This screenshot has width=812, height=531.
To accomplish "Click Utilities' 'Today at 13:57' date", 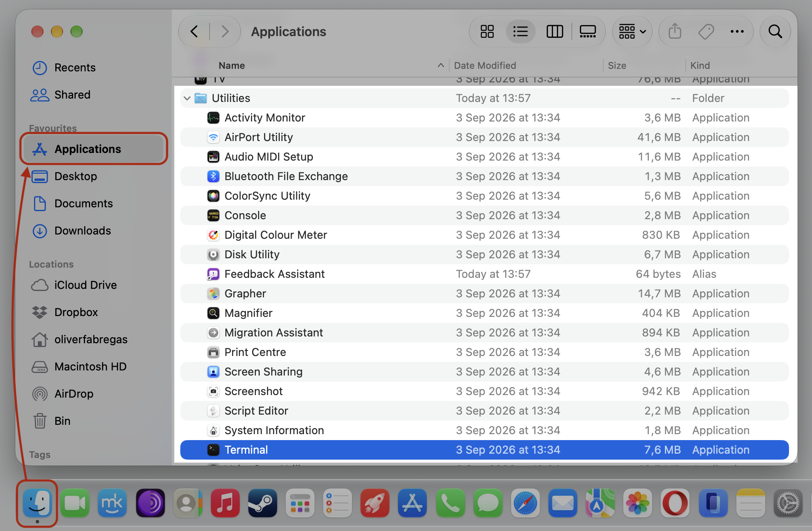I will click(493, 98).
